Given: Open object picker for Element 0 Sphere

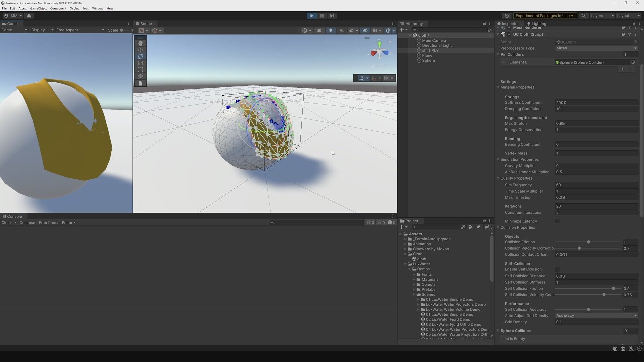Looking at the screenshot, I should [x=633, y=62].
